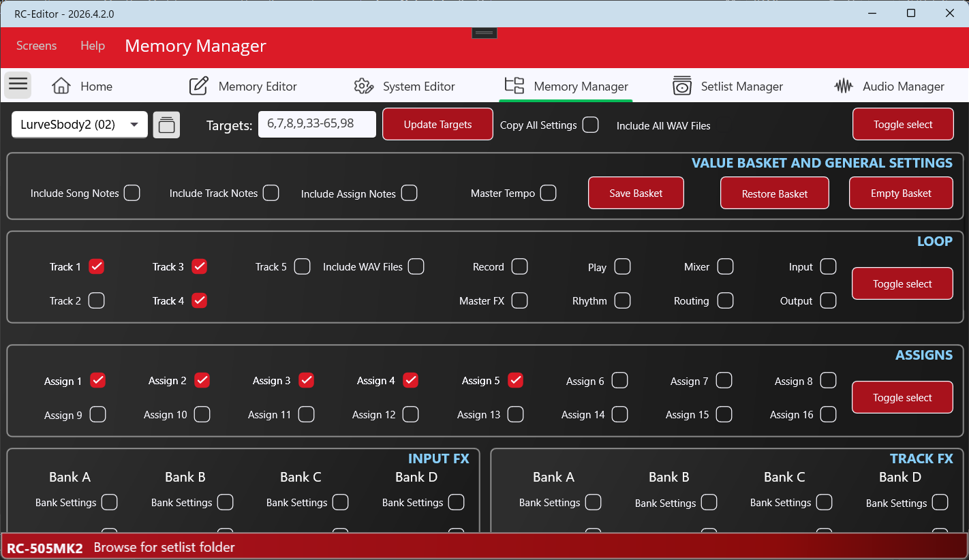Click the stack icon beside memory dropdown
Image resolution: width=969 pixels, height=560 pixels.
(166, 125)
